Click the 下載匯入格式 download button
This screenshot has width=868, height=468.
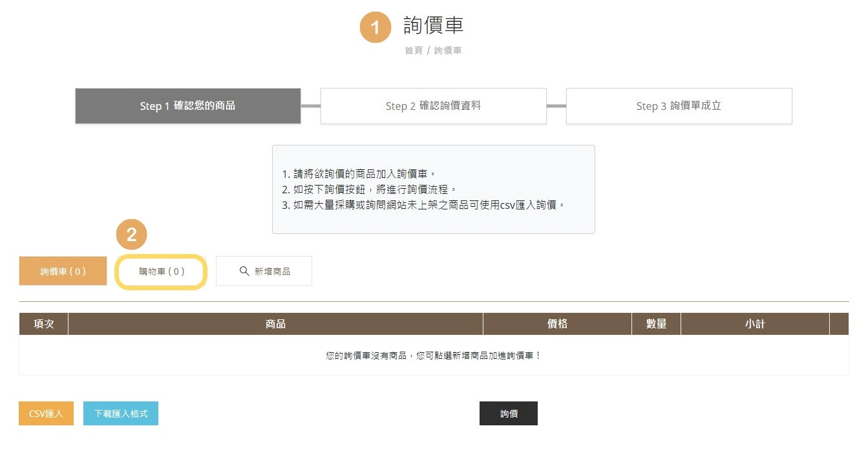[x=120, y=413]
